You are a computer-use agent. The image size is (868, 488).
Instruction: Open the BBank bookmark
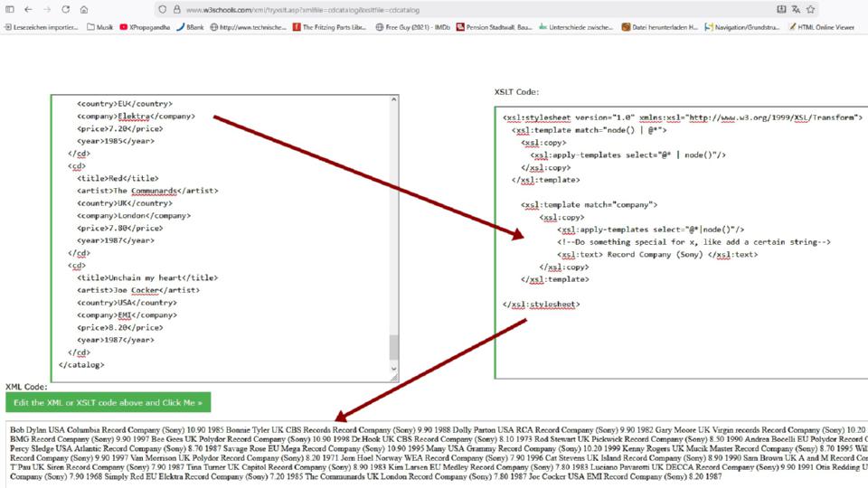click(x=190, y=27)
